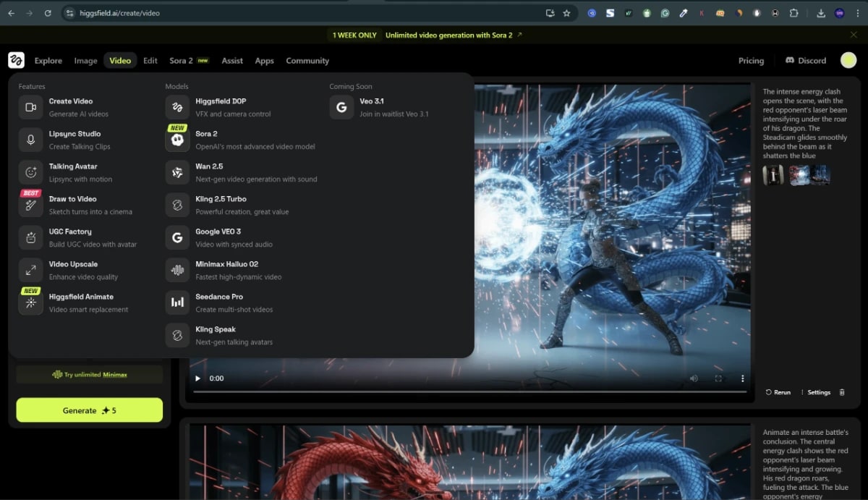Open the Pricing link
Screen dimensions: 868x500
click(x=751, y=61)
